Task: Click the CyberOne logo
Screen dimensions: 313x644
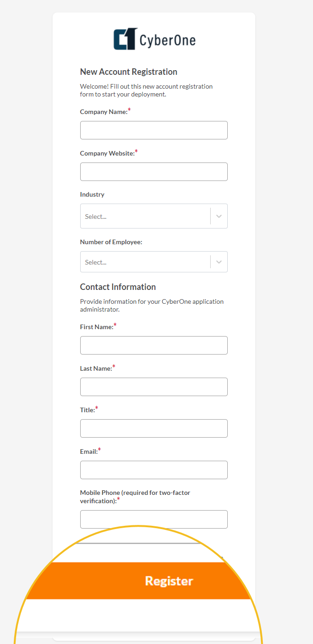Action: pyautogui.click(x=154, y=39)
